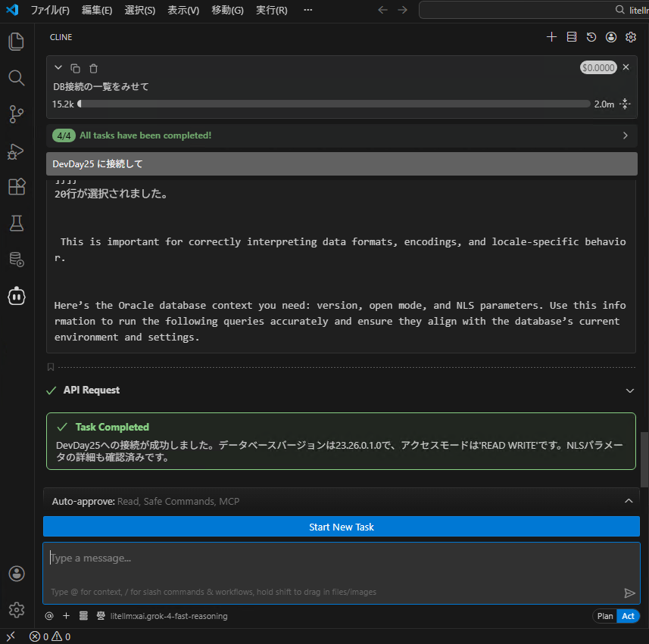
Task: Click the Task Completed result text
Action: tap(339, 451)
